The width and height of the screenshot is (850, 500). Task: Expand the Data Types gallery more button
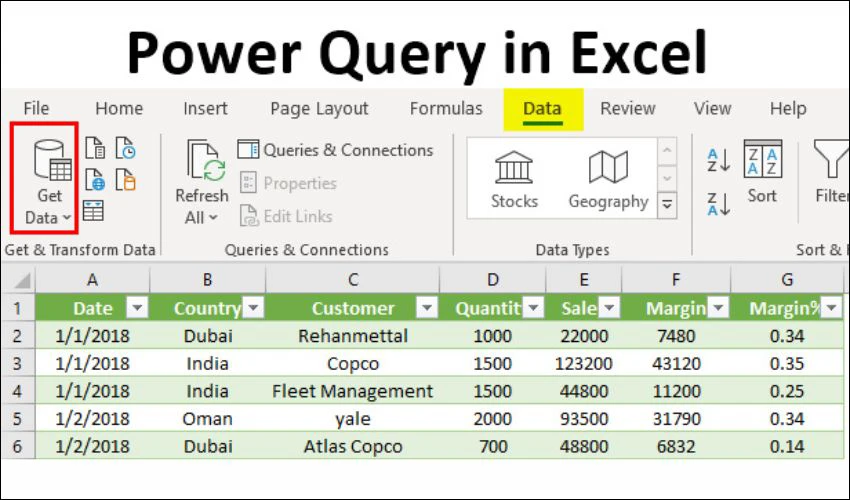[667, 205]
